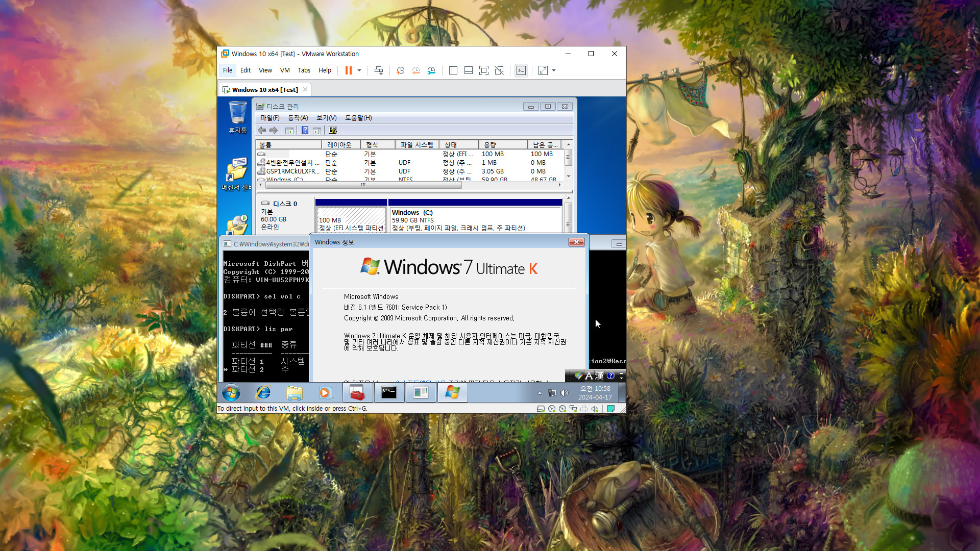Open VMware Edit menu
Screen dimensions: 980x551
(246, 70)
